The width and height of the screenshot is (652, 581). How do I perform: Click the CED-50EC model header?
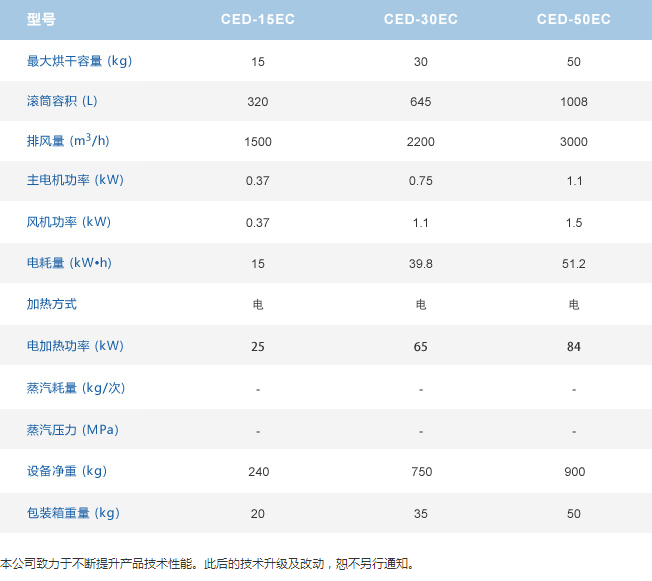[x=574, y=19]
